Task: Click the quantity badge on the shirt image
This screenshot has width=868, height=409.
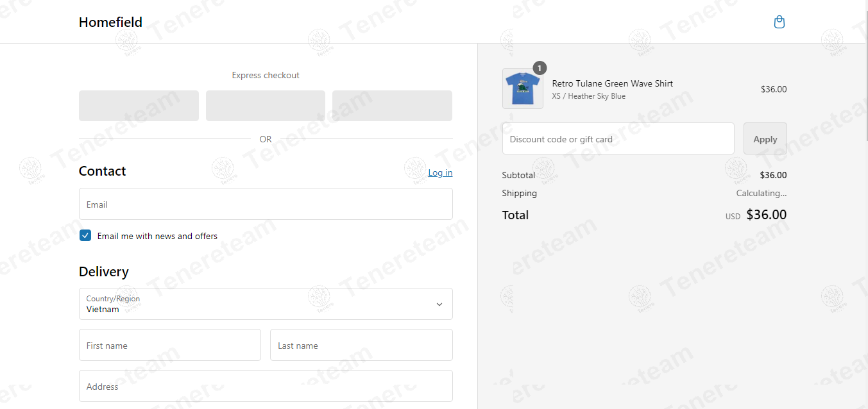Action: (540, 68)
